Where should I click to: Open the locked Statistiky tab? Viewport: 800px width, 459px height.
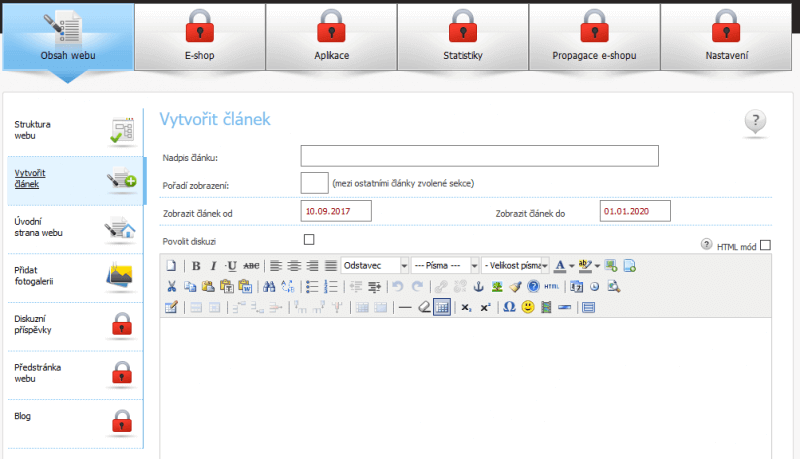point(463,37)
